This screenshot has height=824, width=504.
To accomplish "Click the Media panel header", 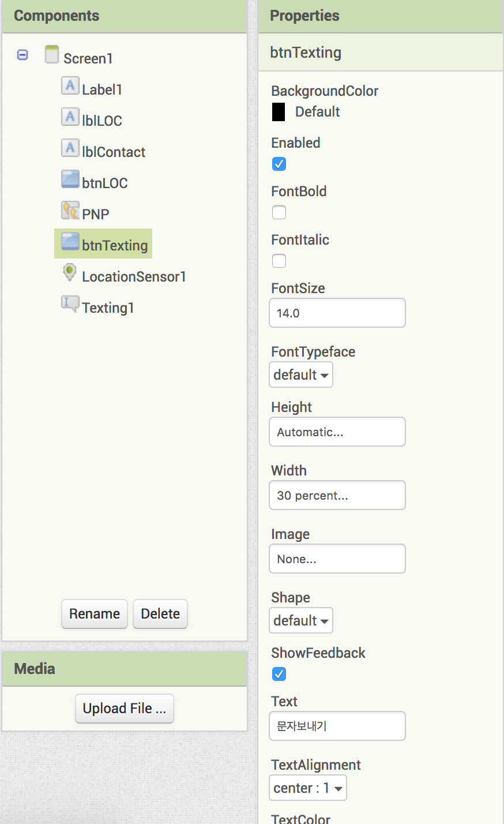I will pos(125,669).
